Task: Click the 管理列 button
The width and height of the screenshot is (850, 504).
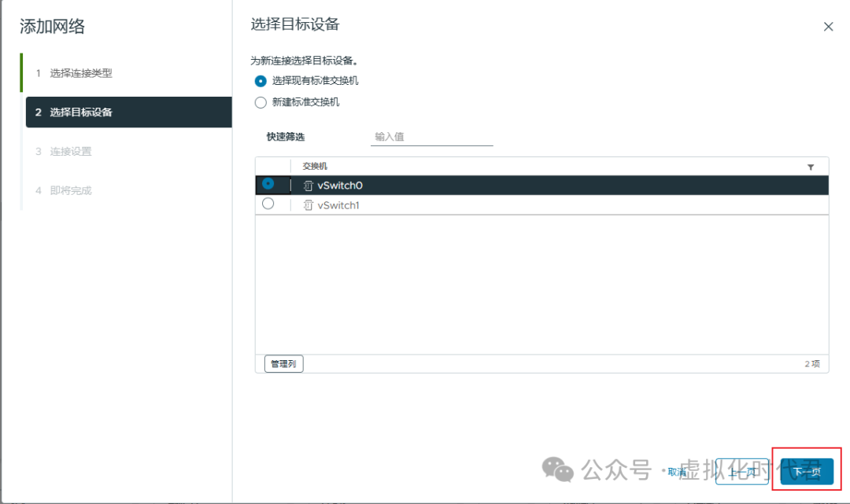Action: 283,363
